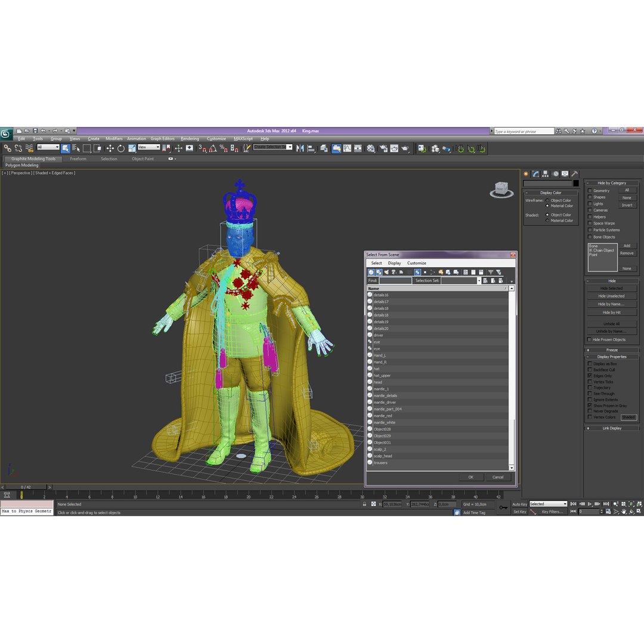The image size is (644, 644).
Task: Click the Play Animation button
Action: 590,504
